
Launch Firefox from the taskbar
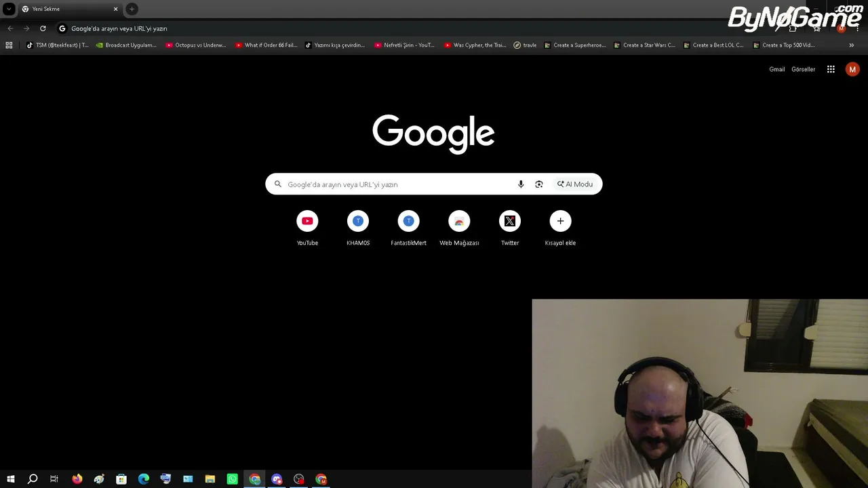[x=77, y=479]
